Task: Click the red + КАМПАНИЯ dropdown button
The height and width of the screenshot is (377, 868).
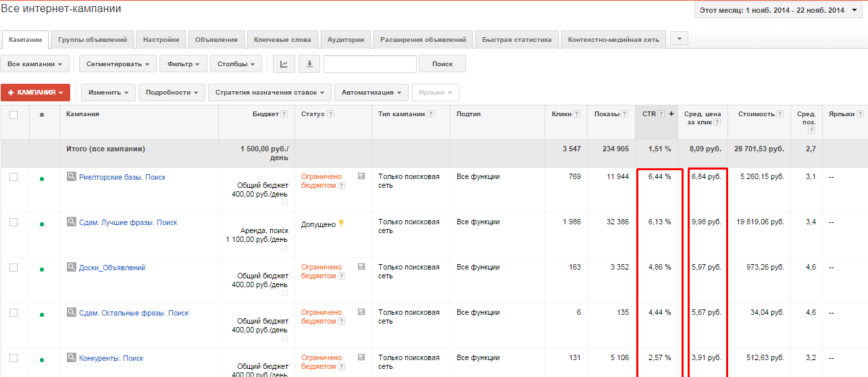Action: coord(35,93)
